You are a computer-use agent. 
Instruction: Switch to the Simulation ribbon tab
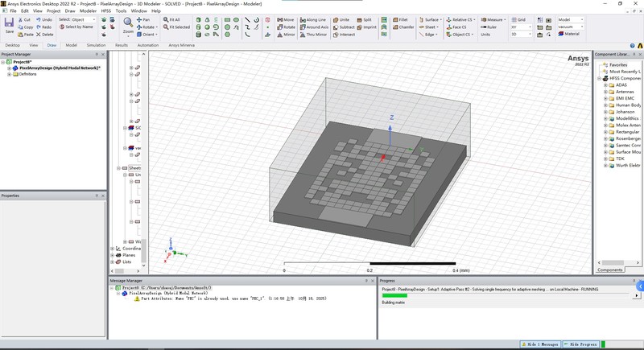[96, 45]
